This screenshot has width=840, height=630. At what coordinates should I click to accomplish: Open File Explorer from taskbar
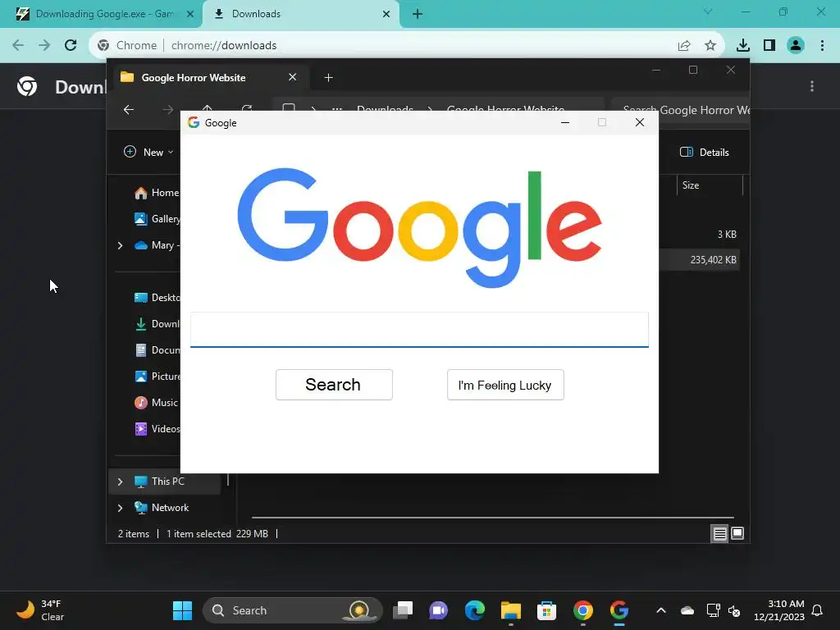510,610
